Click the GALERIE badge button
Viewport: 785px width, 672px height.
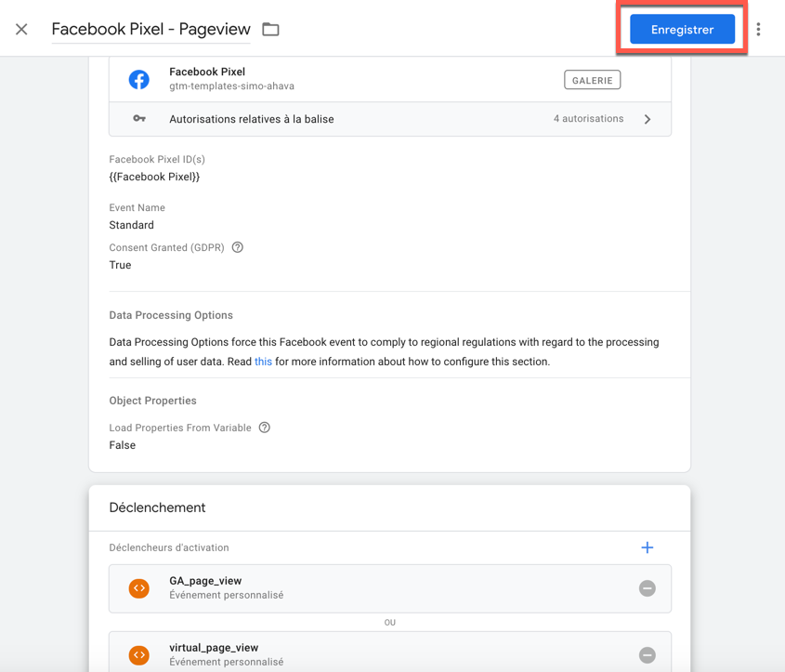[592, 80]
